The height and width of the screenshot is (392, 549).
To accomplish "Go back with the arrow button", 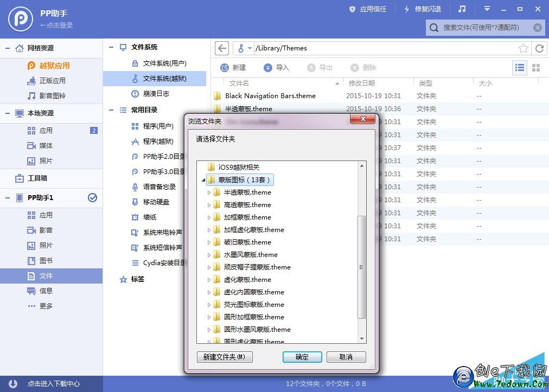I will pyautogui.click(x=222, y=48).
